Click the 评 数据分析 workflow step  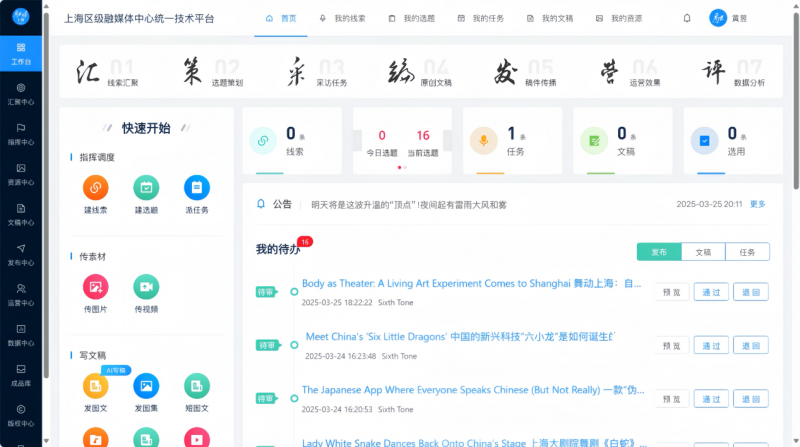734,72
